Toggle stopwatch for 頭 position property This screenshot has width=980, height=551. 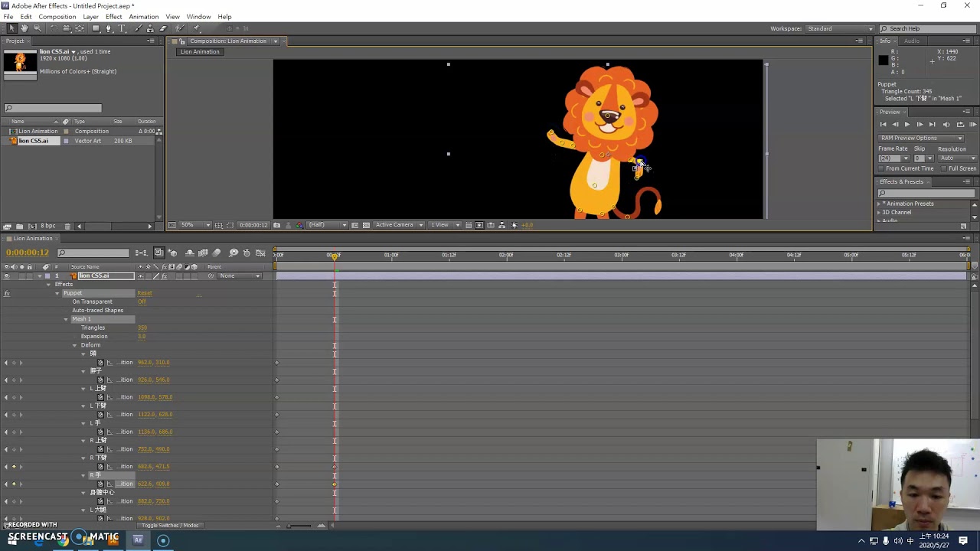pos(100,363)
